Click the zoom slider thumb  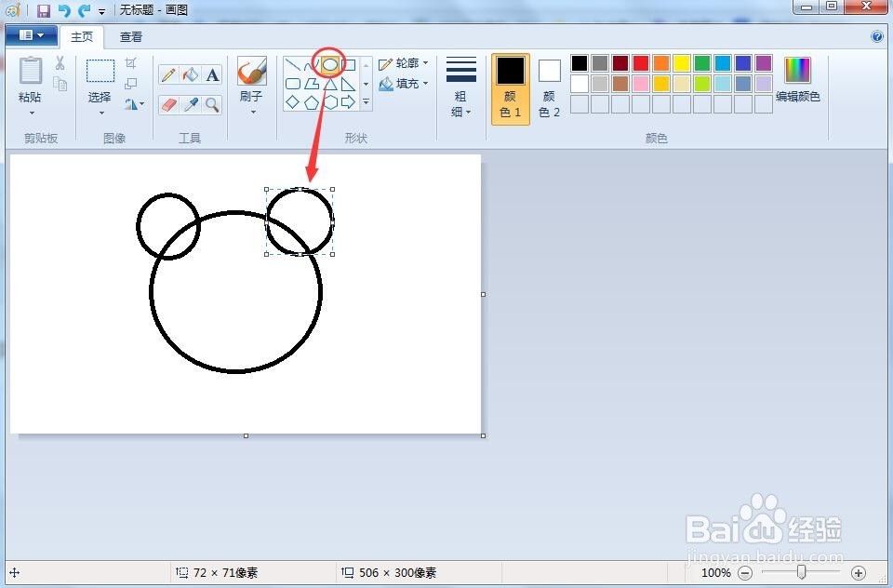[x=801, y=572]
